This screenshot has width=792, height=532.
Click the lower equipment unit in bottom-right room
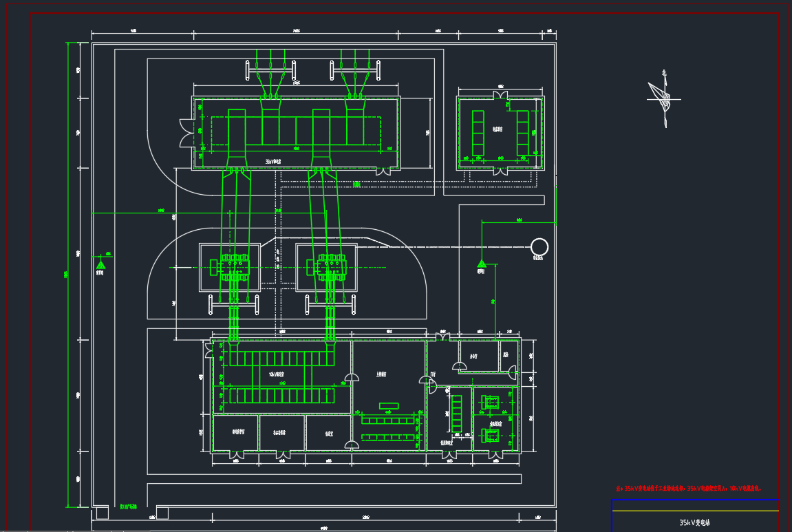[491, 435]
